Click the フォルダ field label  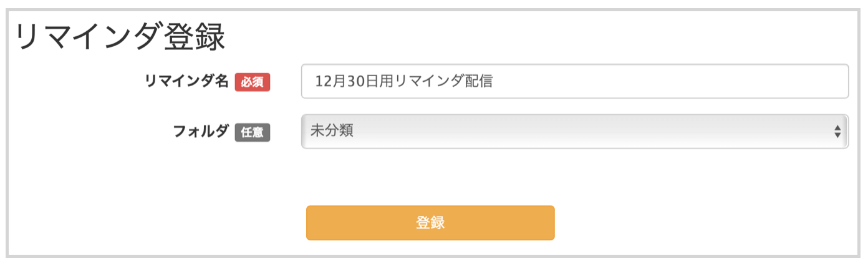coord(200,132)
